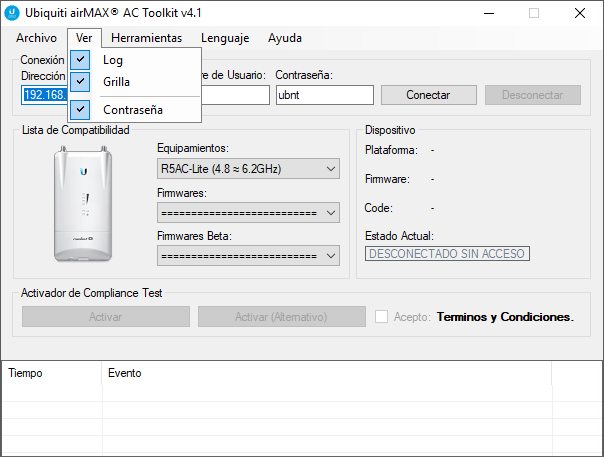Close the open Ver menu
This screenshot has height=457, width=604.
point(84,38)
